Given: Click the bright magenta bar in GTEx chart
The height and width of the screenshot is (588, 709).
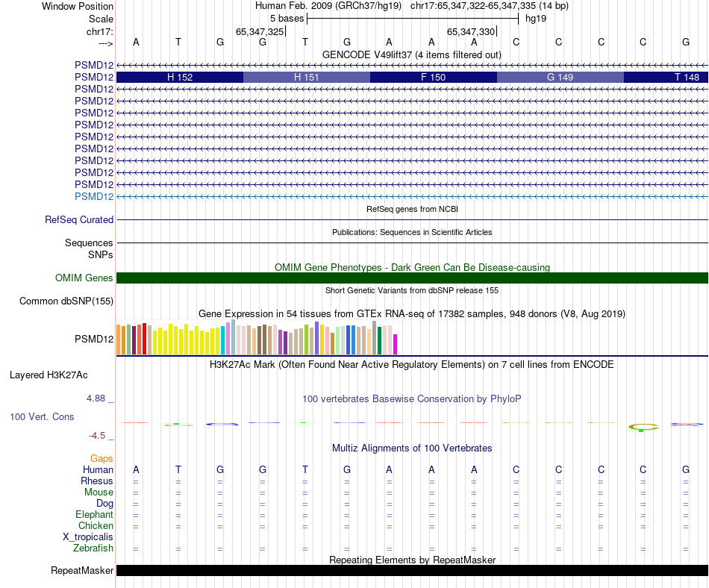Looking at the screenshot, I should pyautogui.click(x=396, y=345).
